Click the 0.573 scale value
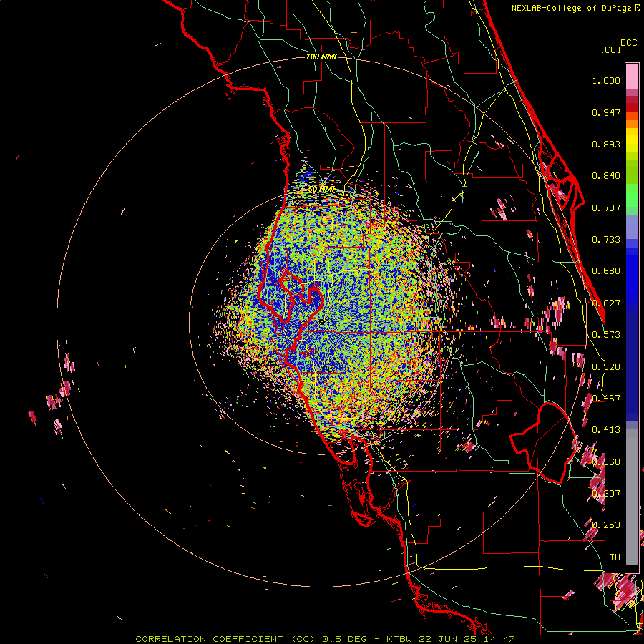The height and width of the screenshot is (644, 644). 606,335
